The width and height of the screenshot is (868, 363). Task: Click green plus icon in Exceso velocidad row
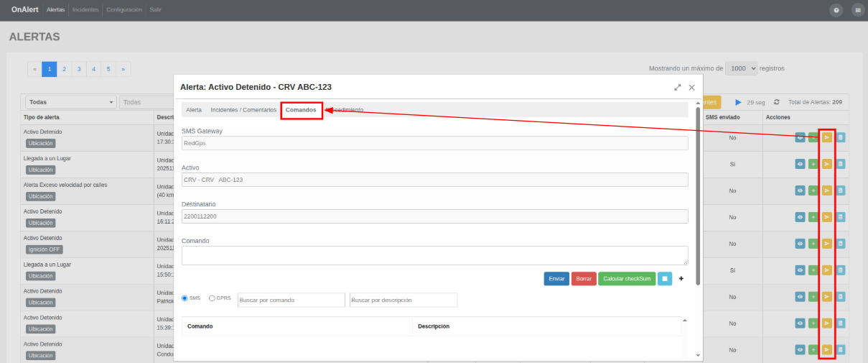click(x=813, y=190)
